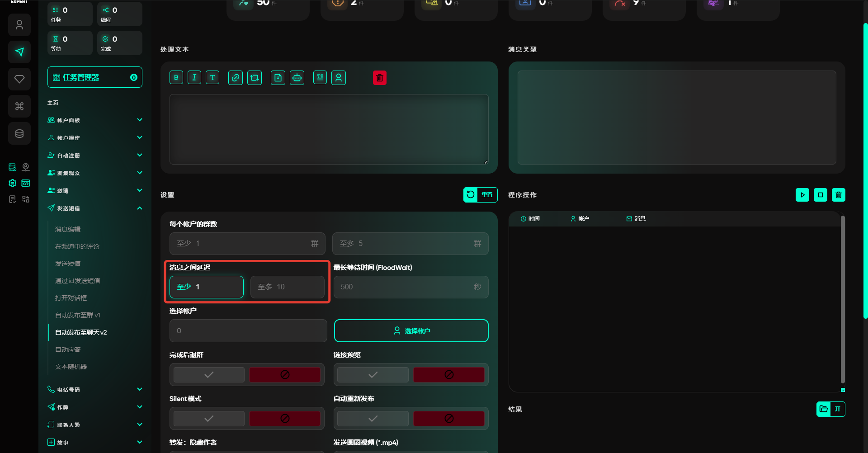Click the 重置 reset button
868x453 pixels.
480,195
